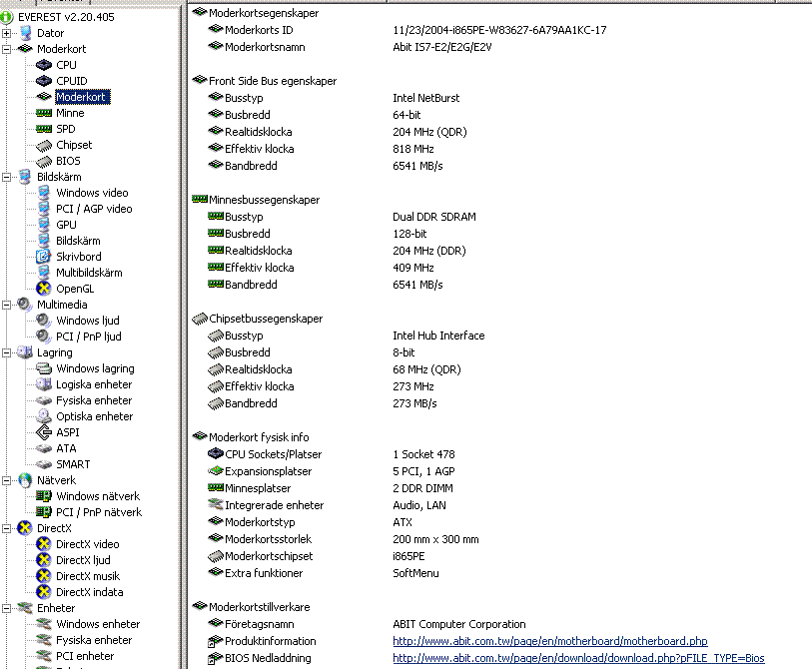Click the Moderkorts ID row
The image size is (812, 669).
407,30
